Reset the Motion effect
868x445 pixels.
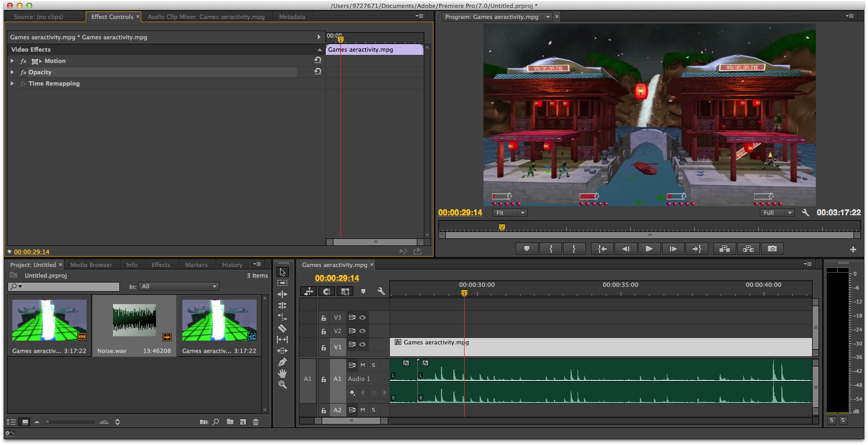(x=318, y=60)
